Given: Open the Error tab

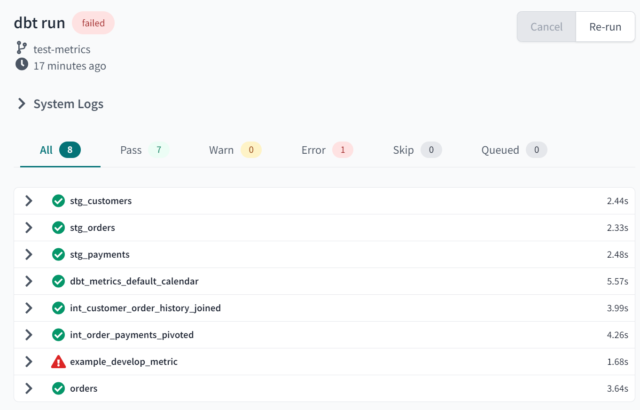Looking at the screenshot, I should [x=327, y=150].
